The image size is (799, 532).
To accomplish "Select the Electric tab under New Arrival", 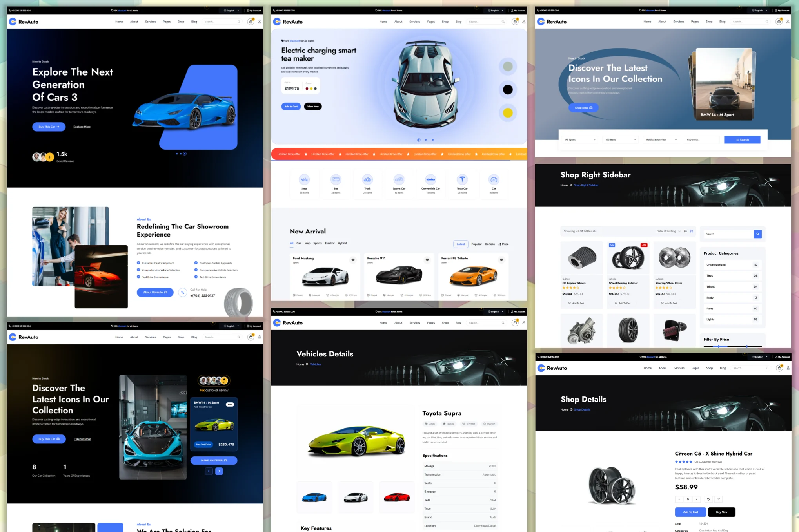I will 330,243.
